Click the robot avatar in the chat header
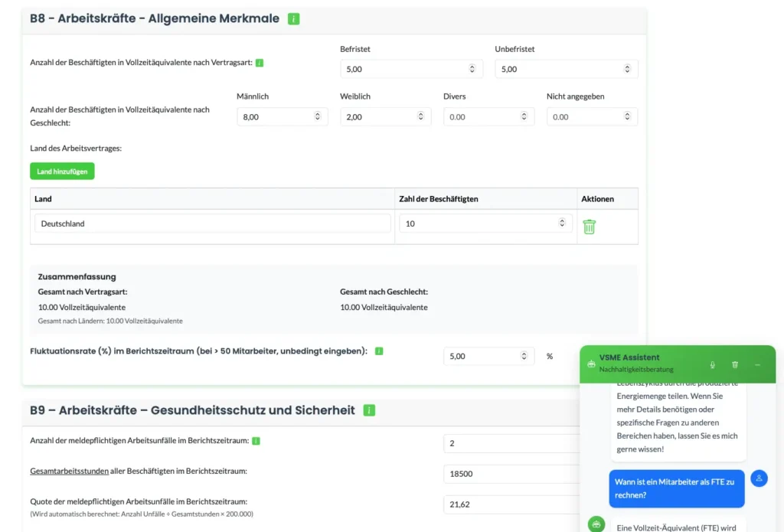Viewport: 784px width, 532px height. 590,365
